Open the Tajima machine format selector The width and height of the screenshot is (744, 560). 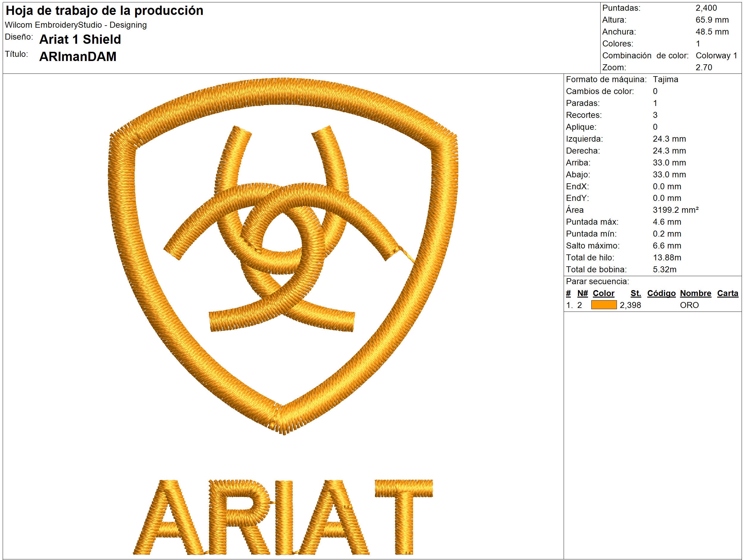click(665, 80)
